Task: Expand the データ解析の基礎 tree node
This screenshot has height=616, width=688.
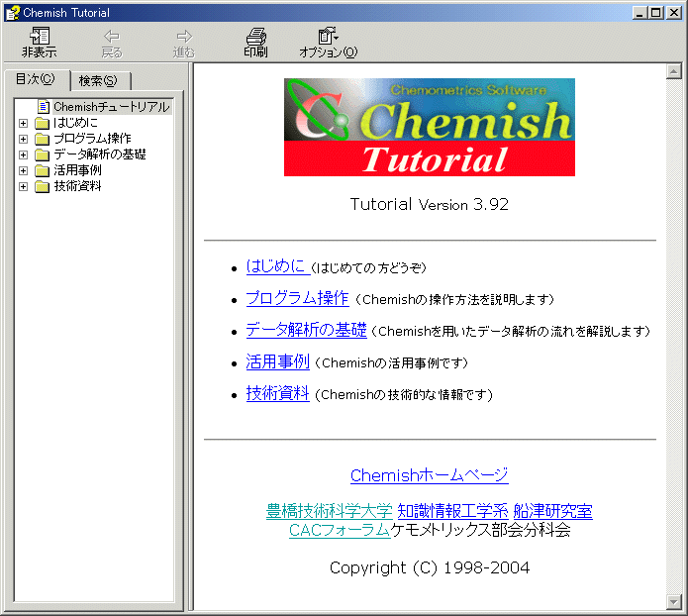Action: coord(23,154)
